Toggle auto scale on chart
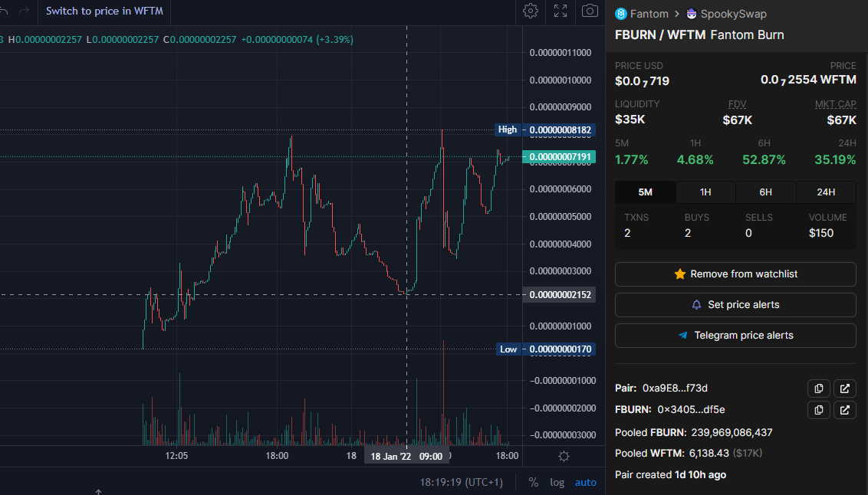The height and width of the screenshot is (495, 868). pyautogui.click(x=586, y=482)
